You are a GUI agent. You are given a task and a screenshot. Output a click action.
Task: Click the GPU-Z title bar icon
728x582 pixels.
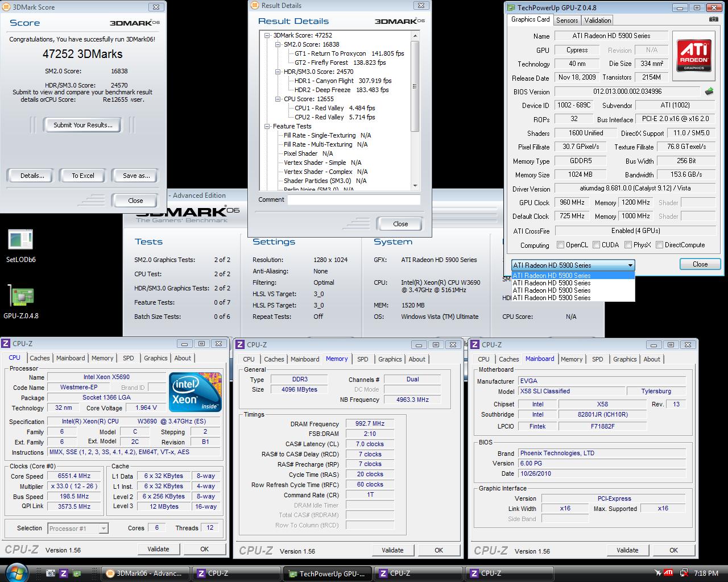[x=510, y=7]
